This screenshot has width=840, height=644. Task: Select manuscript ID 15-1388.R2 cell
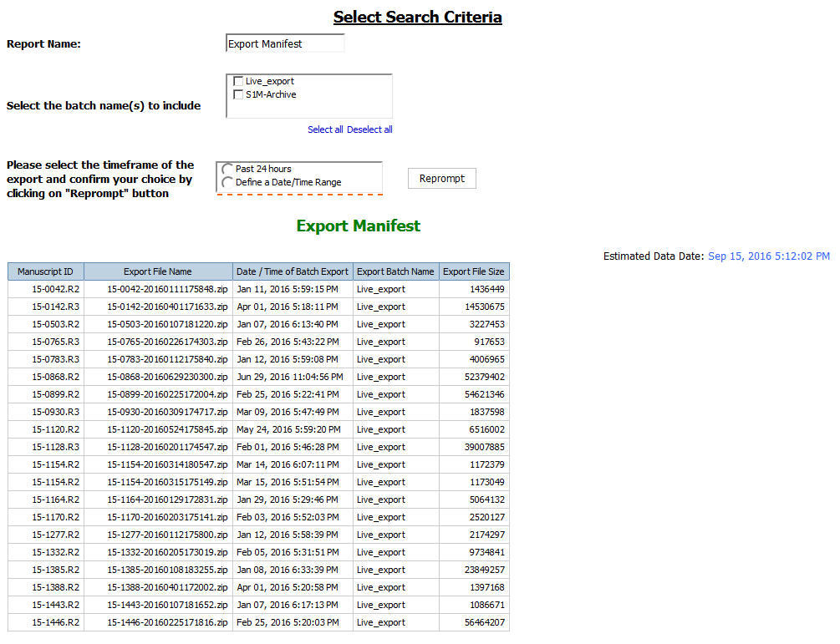(46, 587)
